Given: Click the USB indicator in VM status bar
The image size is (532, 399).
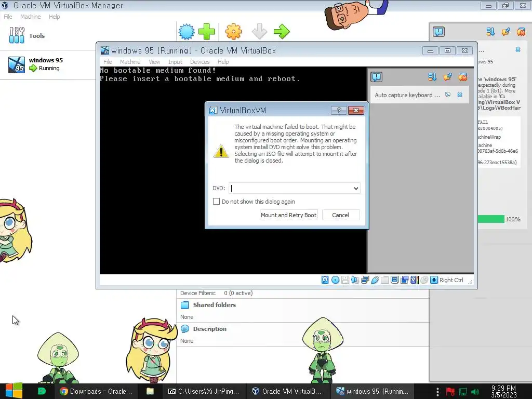Looking at the screenshot, I should [375, 280].
